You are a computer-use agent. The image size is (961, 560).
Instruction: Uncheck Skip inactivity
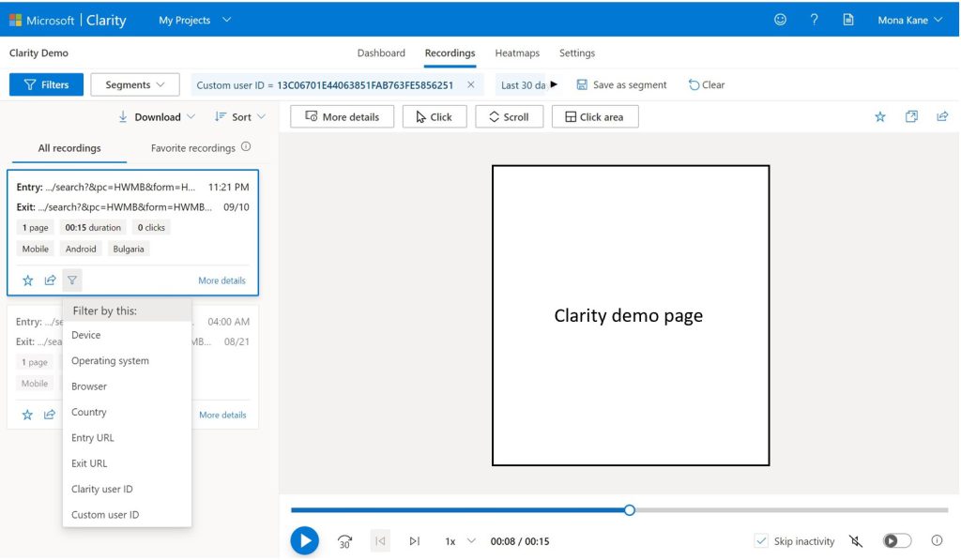(761, 541)
